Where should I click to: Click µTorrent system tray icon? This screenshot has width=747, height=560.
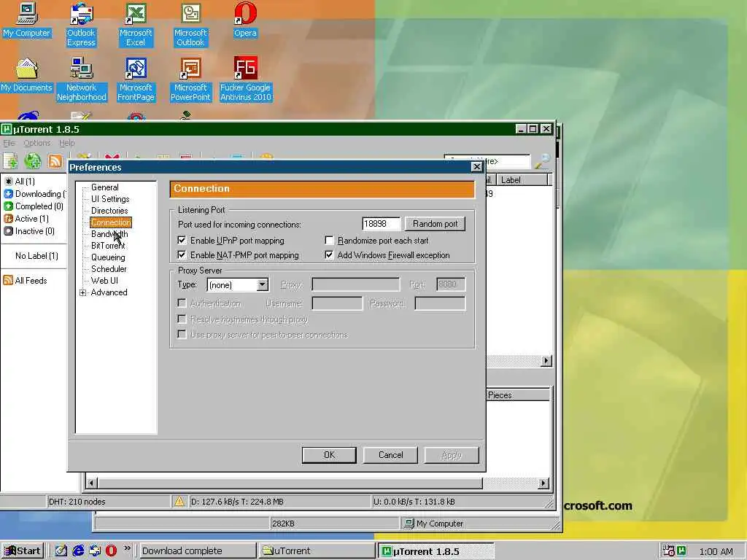[x=682, y=551]
